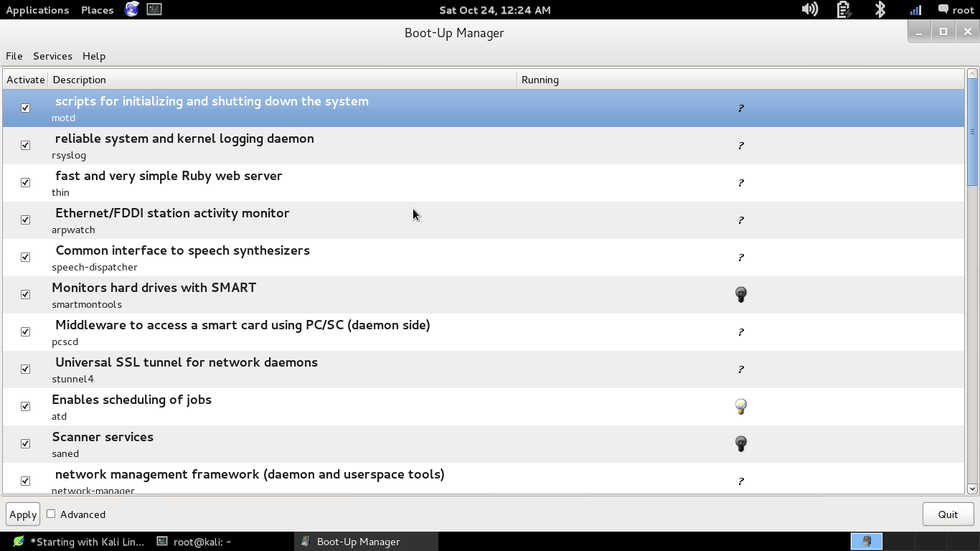Open the web browser globe launcher icon
The height and width of the screenshot is (551, 980).
pyautogui.click(x=132, y=9)
